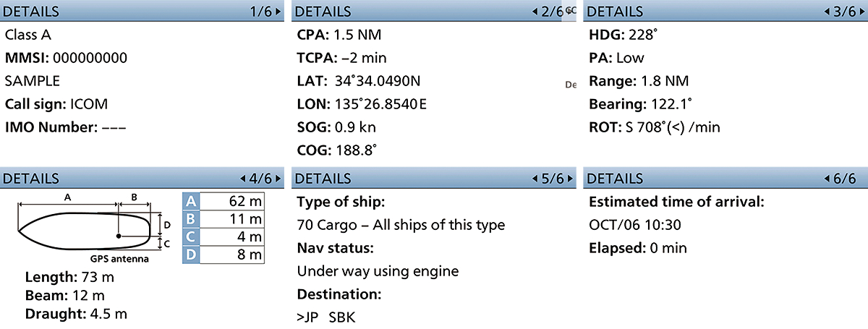The image size is (868, 329).
Task: Select the LAT coordinate value
Action: pos(378,81)
